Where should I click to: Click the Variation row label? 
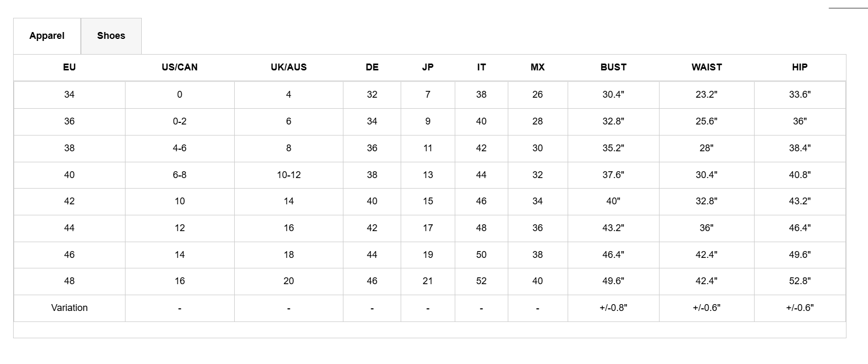[x=69, y=308]
